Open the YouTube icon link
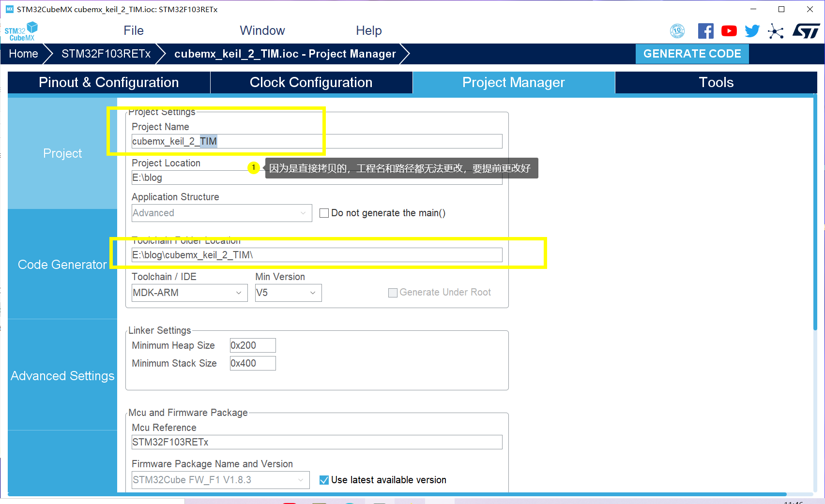This screenshot has width=825, height=504. [x=729, y=31]
